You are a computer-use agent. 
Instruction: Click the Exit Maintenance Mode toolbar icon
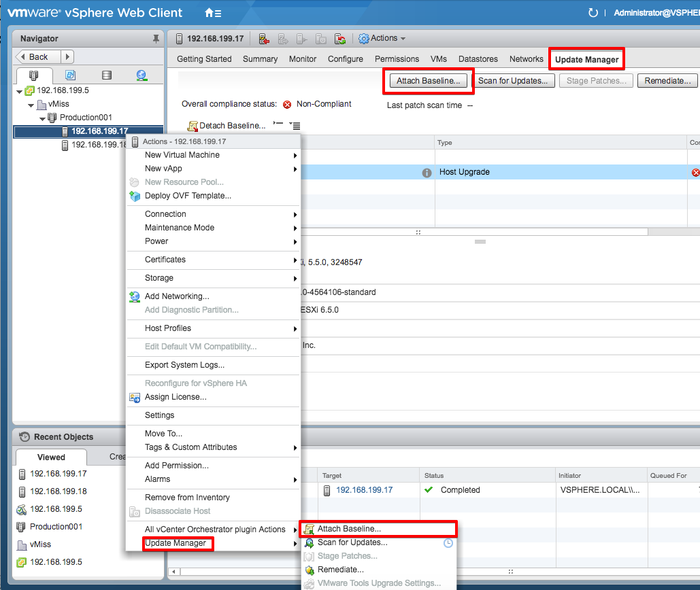tap(283, 39)
